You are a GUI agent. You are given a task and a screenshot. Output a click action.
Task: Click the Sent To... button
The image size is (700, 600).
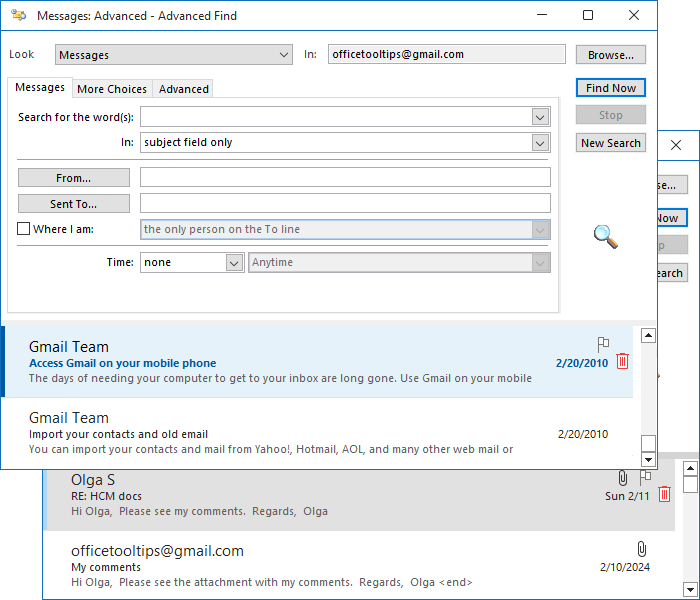74,204
